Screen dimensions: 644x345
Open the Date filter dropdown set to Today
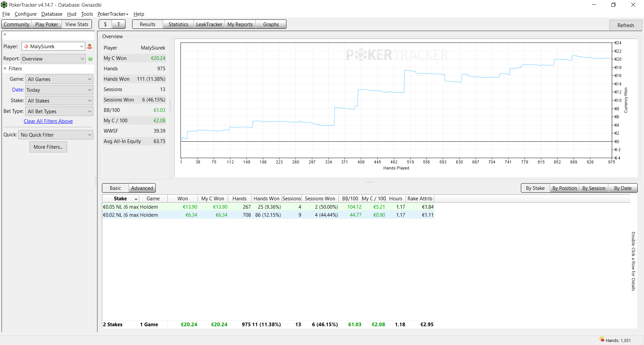[59, 90]
